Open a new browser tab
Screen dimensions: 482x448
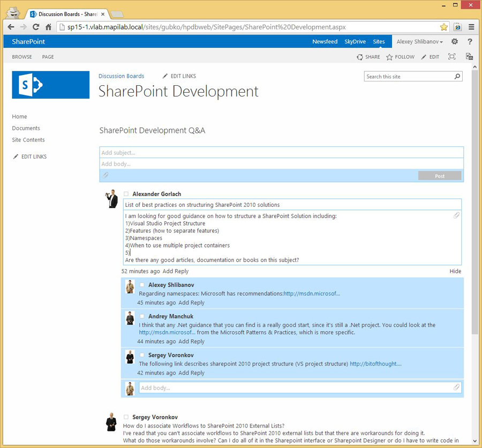(x=117, y=14)
